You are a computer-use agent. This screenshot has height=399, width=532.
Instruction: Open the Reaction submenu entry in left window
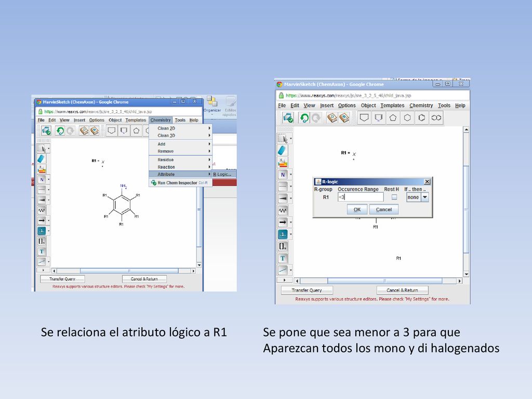tap(180, 167)
